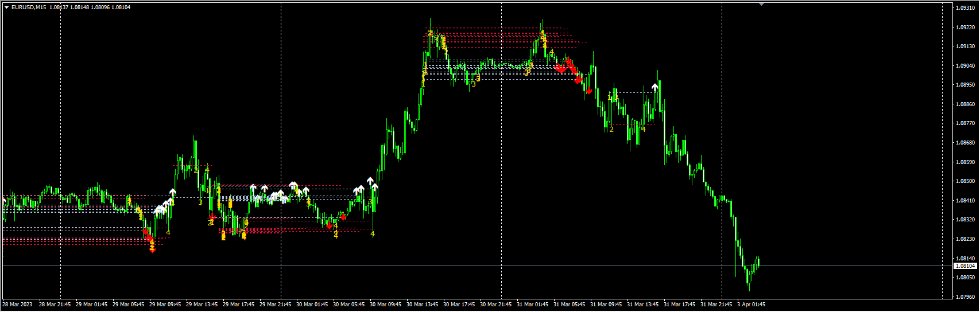
Task: Click the 31 Mar 01:45 time axis label
Action: 532,305
